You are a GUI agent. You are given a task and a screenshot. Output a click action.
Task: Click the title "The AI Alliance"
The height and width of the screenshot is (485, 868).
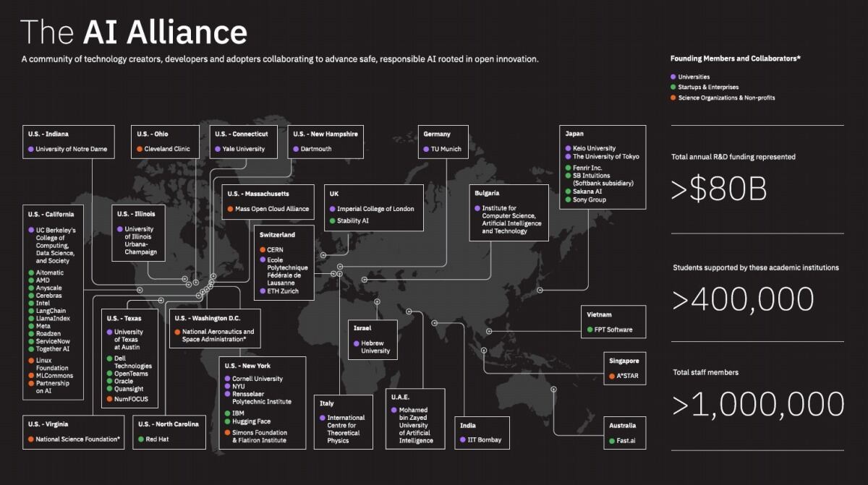(134, 32)
